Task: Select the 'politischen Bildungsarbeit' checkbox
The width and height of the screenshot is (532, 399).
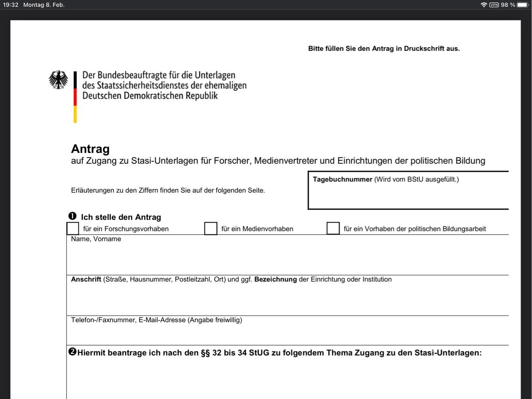Action: coord(333,229)
